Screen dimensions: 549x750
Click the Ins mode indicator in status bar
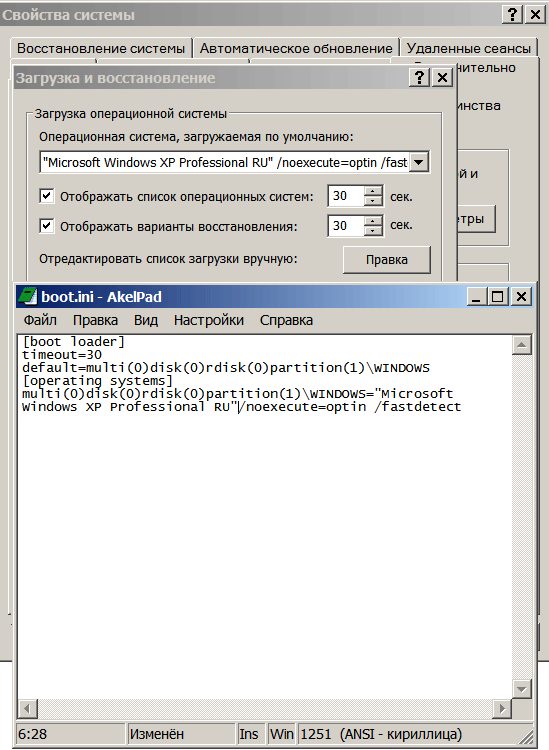(x=252, y=734)
